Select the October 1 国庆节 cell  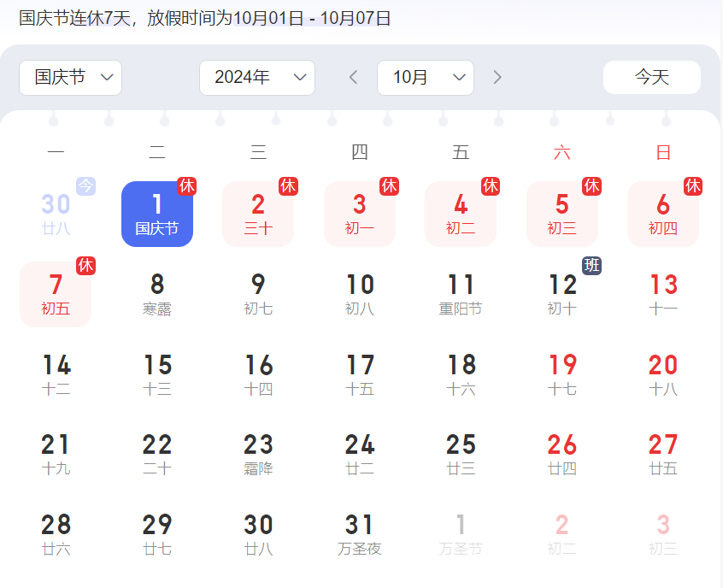pyautogui.click(x=157, y=214)
